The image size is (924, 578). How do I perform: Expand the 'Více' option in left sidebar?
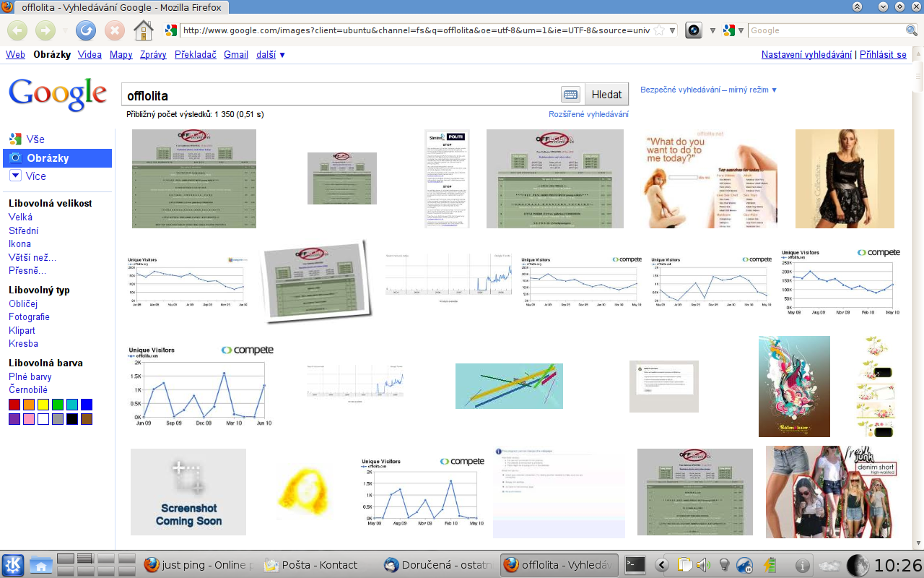pyautogui.click(x=27, y=176)
